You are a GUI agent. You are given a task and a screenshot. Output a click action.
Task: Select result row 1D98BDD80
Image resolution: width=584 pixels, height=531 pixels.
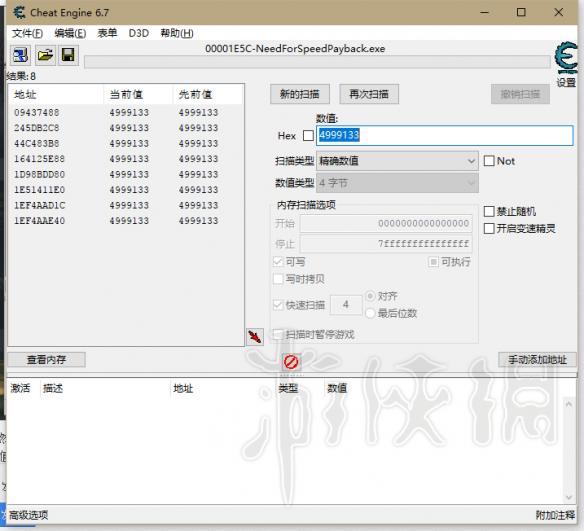[x=126, y=174]
